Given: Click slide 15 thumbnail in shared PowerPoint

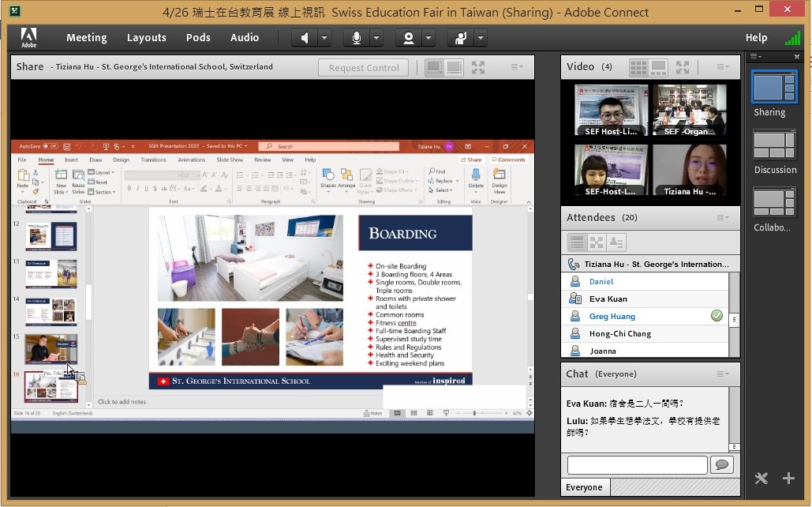Looking at the screenshot, I should coord(51,348).
